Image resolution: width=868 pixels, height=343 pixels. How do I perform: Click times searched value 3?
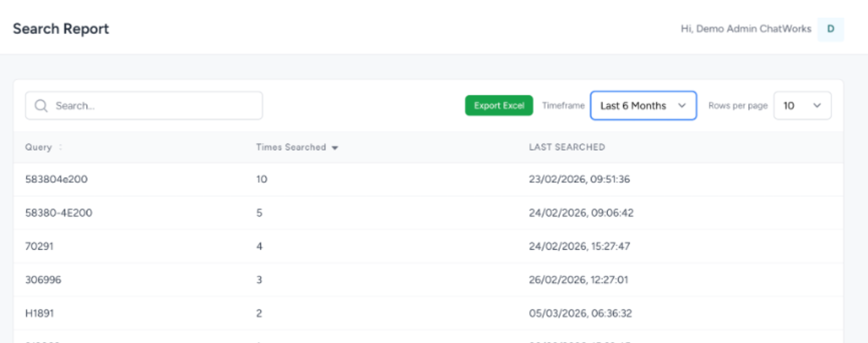pos(259,280)
